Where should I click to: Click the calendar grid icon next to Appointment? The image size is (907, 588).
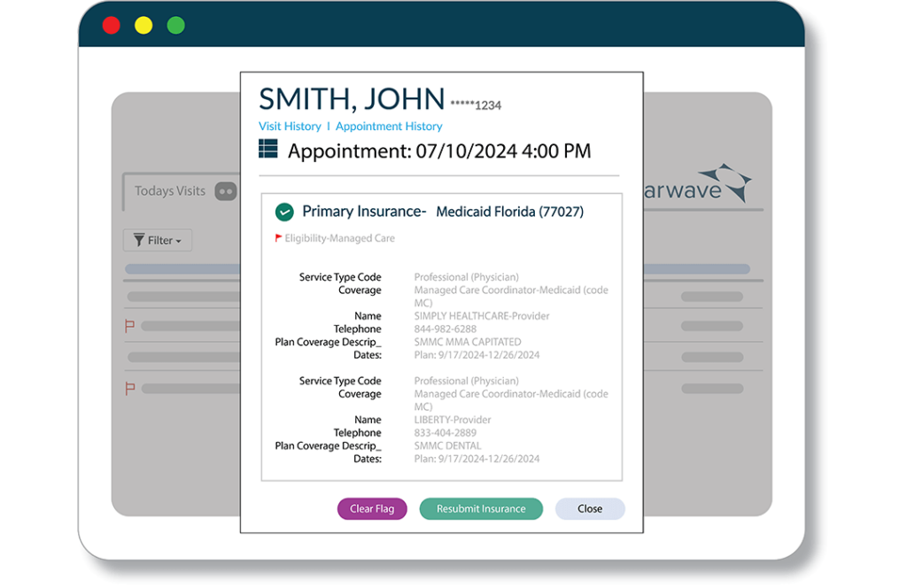(268, 149)
